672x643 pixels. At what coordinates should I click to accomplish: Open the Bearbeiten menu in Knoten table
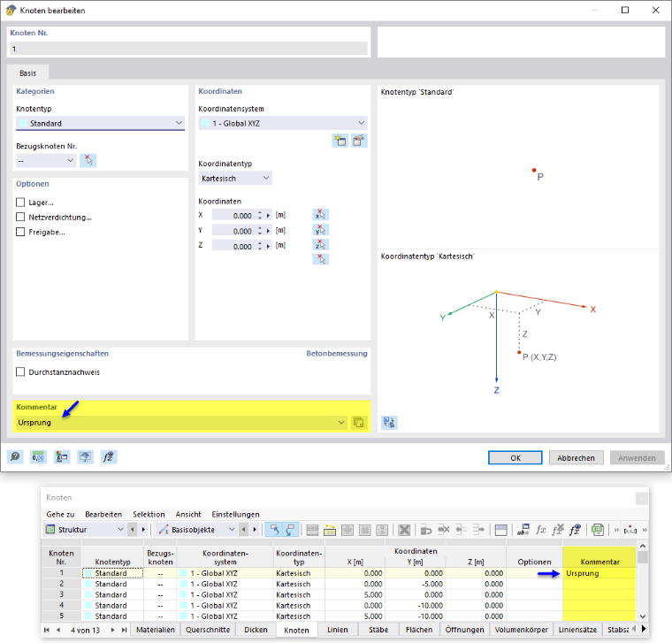(103, 515)
